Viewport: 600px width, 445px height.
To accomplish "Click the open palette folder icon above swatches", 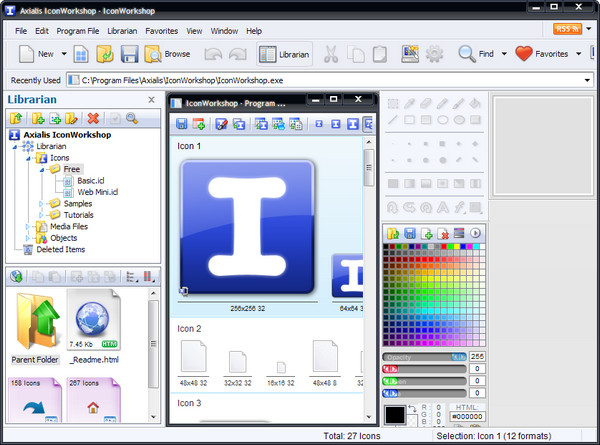I will 392,233.
